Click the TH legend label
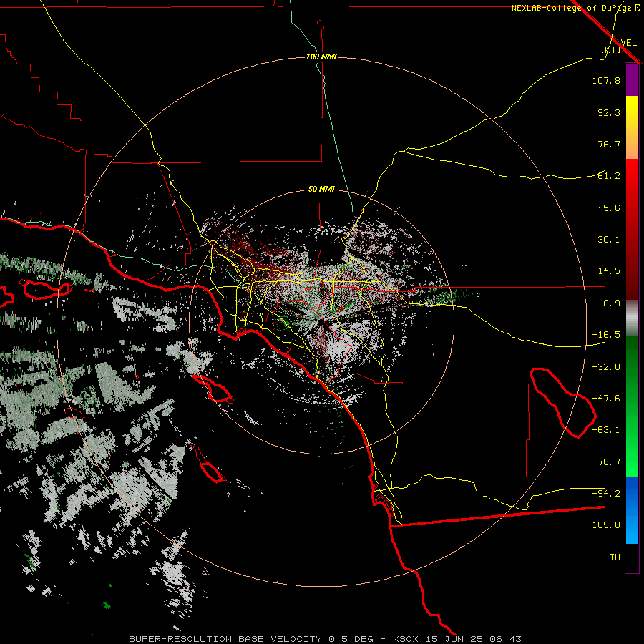The width and height of the screenshot is (644, 644). point(615,557)
